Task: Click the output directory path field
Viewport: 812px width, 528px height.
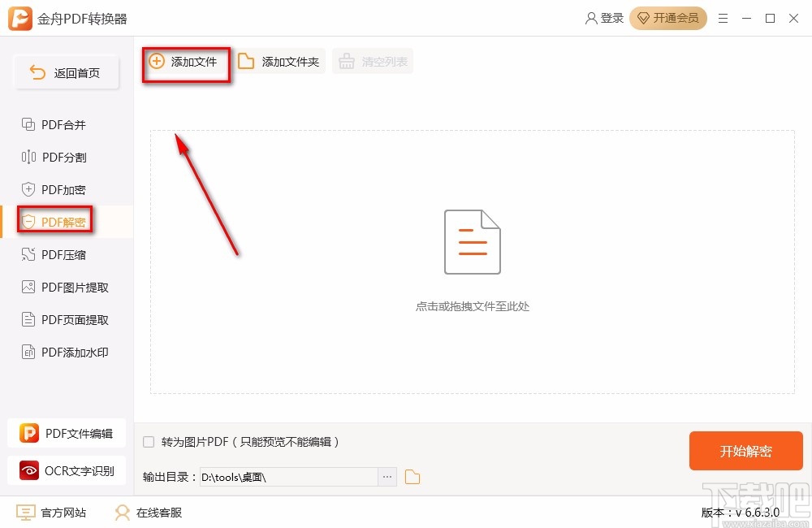Action: (289, 477)
